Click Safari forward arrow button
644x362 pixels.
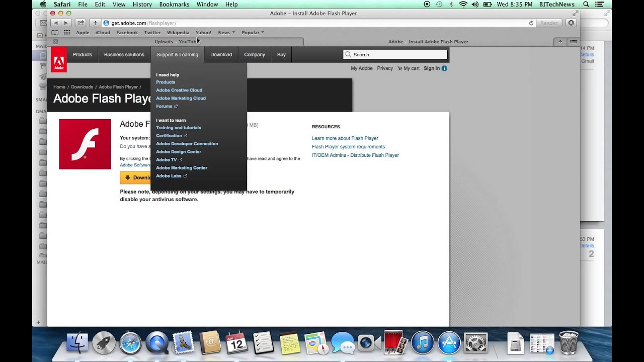click(65, 23)
